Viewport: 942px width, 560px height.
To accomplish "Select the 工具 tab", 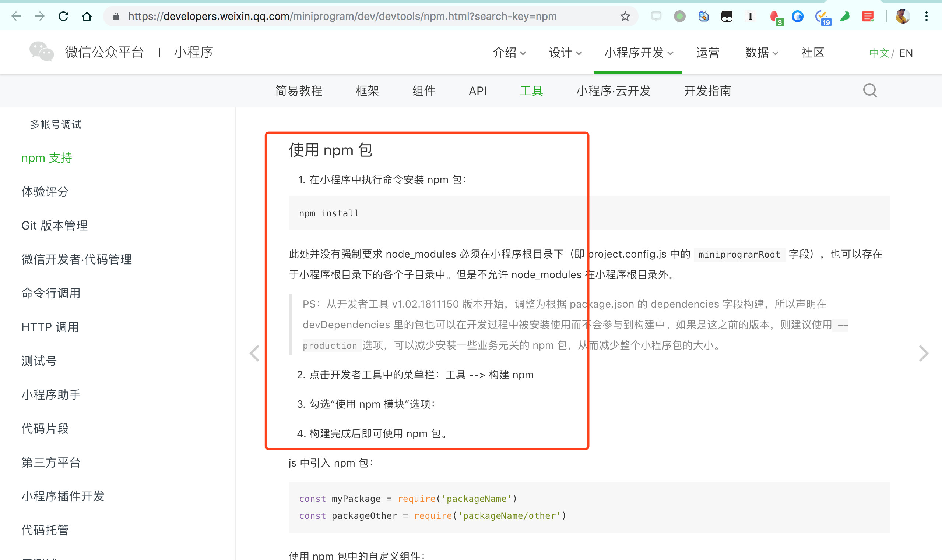I will (531, 91).
